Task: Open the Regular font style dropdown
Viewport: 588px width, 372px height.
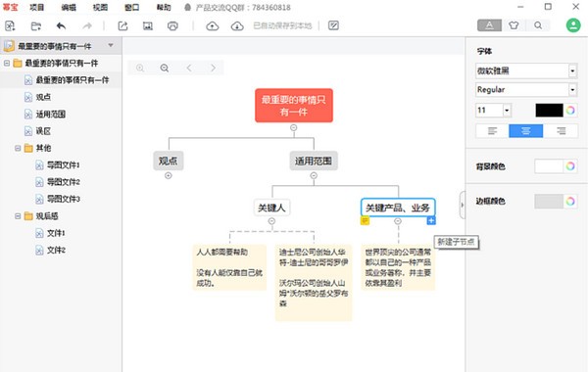Action: tap(572, 90)
